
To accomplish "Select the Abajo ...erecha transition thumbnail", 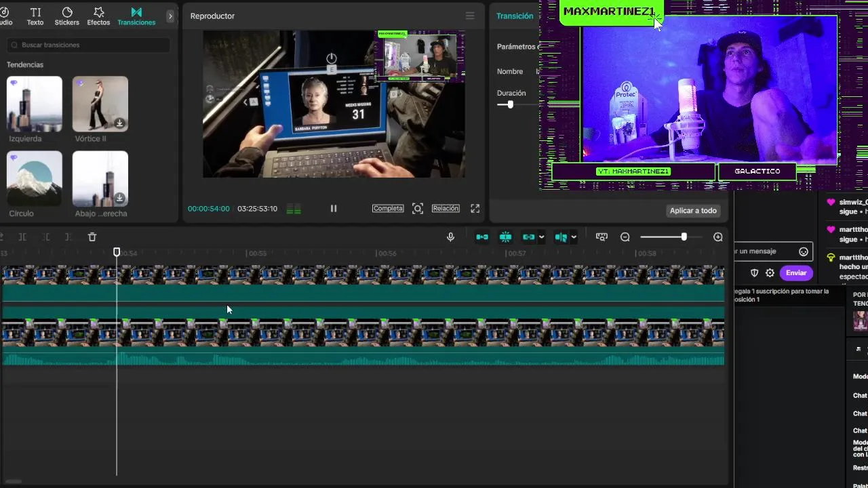I will click(100, 179).
